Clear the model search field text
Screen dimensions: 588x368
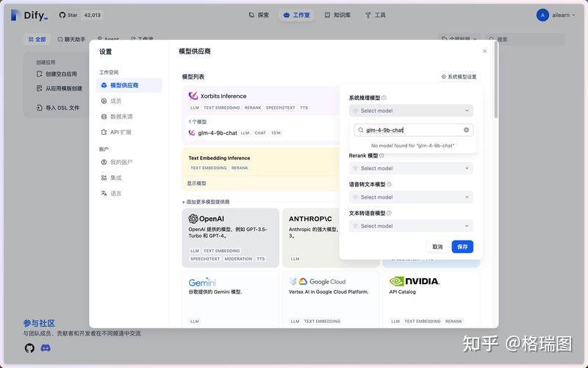tap(466, 130)
